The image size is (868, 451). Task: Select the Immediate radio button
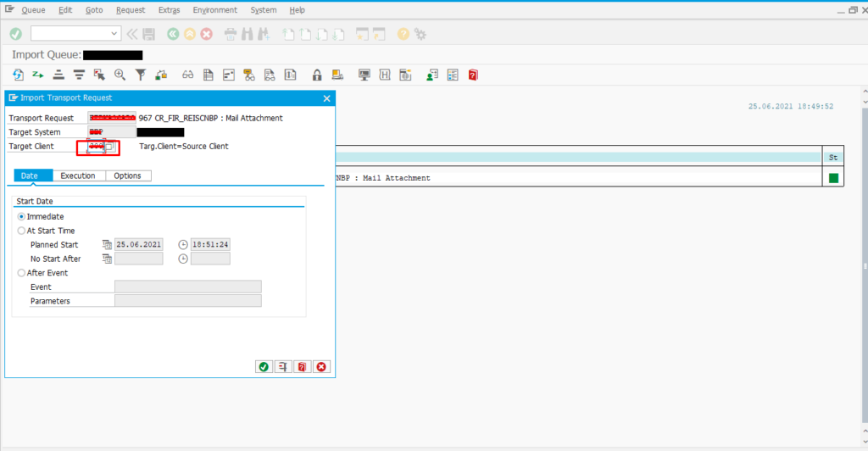(21, 216)
